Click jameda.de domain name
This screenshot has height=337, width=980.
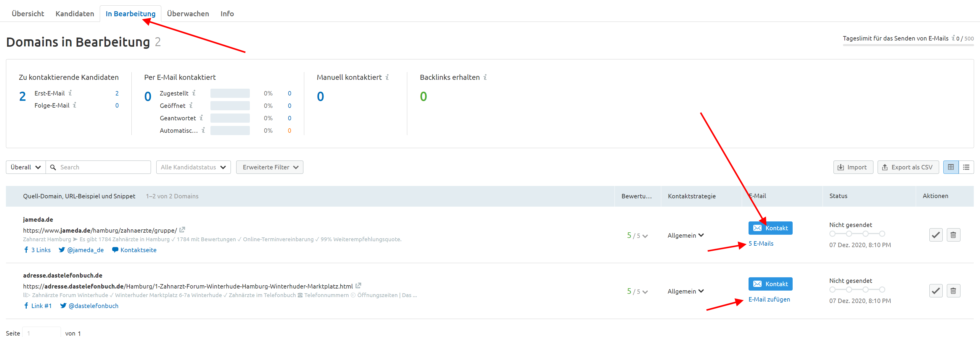coord(38,219)
